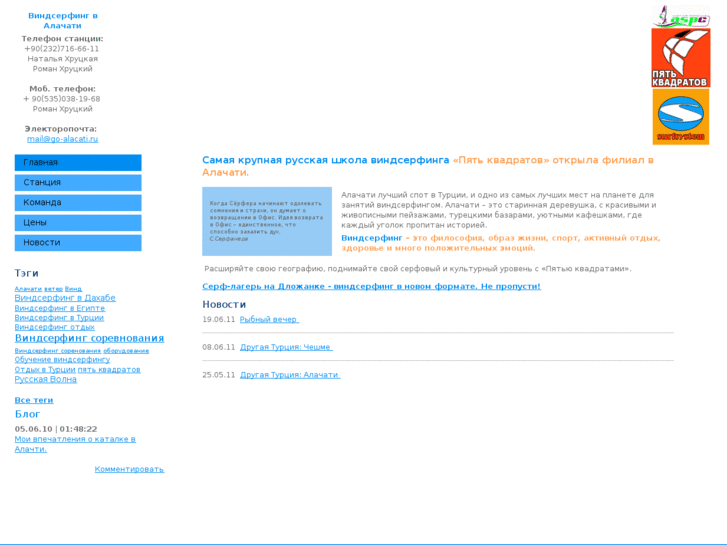Open the Винд tag

[x=73, y=289]
